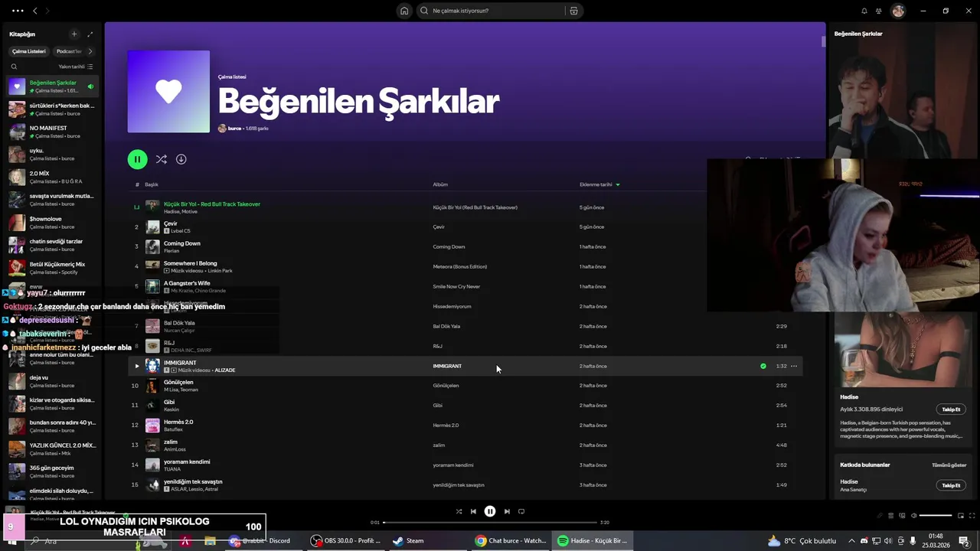Image resolution: width=980 pixels, height=551 pixels.
Task: Create new playlist with plus icon
Action: point(74,34)
